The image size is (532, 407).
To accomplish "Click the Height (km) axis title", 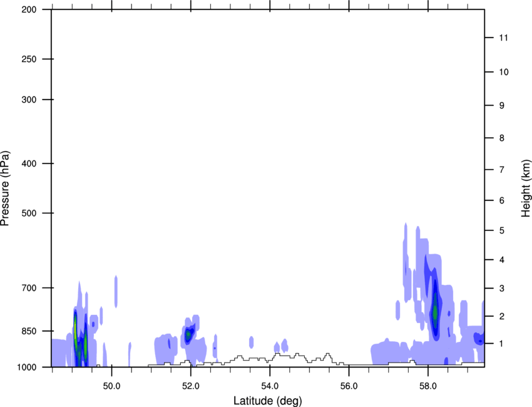I will pyautogui.click(x=526, y=188).
